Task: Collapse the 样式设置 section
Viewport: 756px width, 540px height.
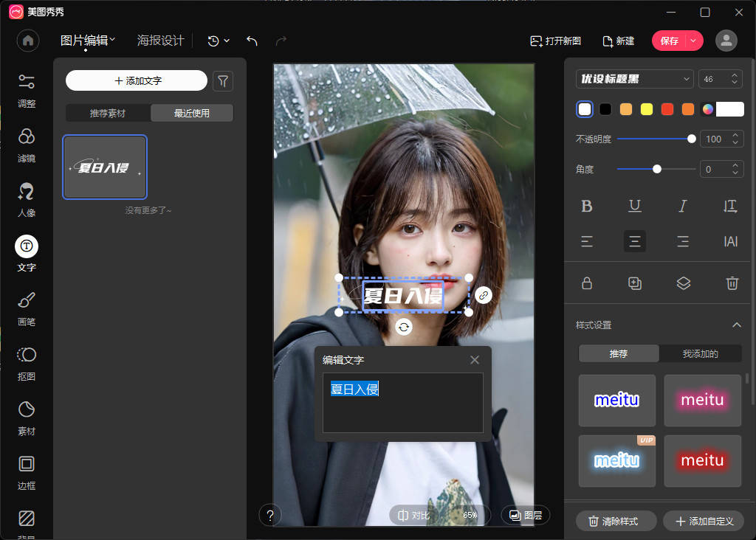Action: pyautogui.click(x=736, y=325)
